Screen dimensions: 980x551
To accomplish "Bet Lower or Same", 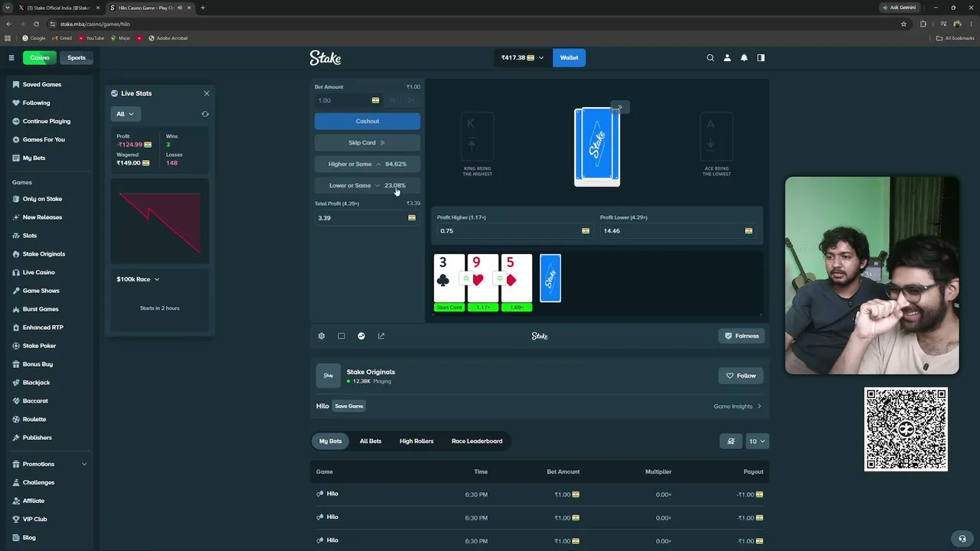I will [x=367, y=185].
